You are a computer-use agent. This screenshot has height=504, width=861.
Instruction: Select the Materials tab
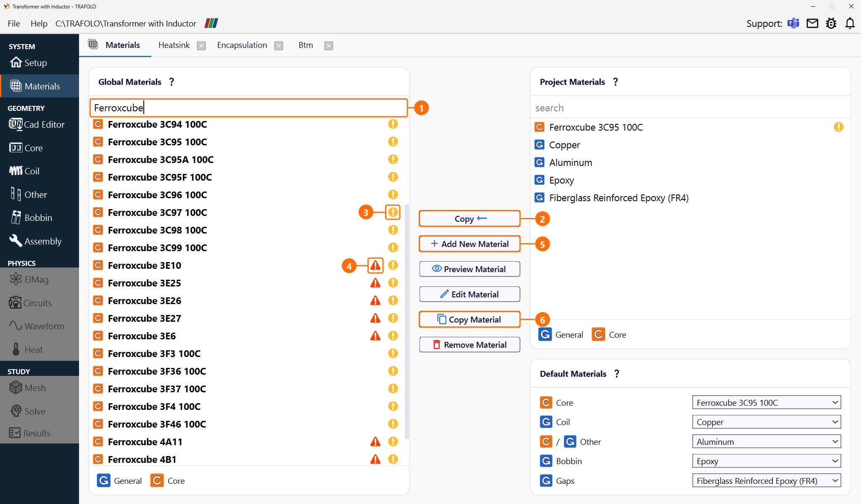[x=115, y=45]
